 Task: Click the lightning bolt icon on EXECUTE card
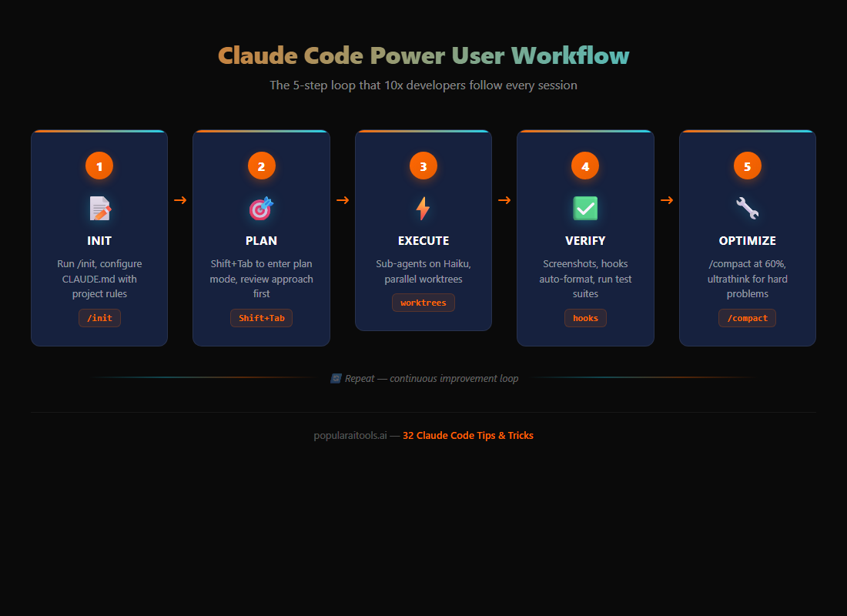[423, 207]
